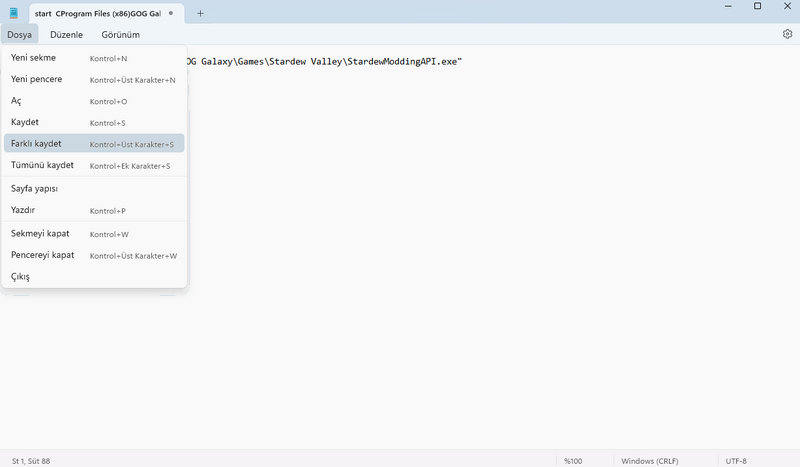Click Tümünü kaydet entry
This screenshot has height=467, width=800.
[x=94, y=165]
